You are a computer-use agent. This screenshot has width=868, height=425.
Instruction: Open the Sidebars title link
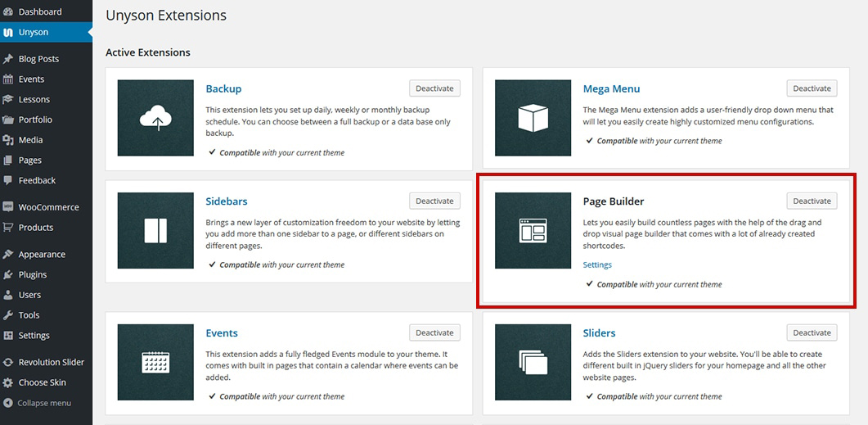[x=227, y=201]
